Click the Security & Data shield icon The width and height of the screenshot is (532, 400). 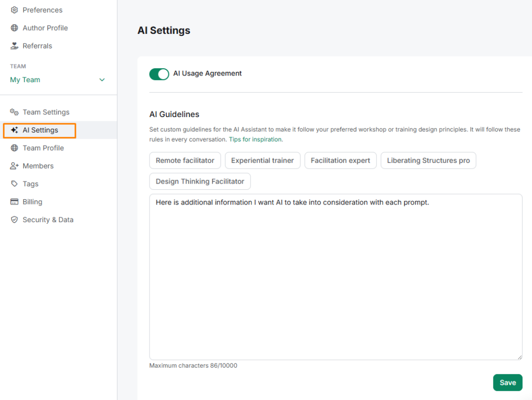point(15,220)
